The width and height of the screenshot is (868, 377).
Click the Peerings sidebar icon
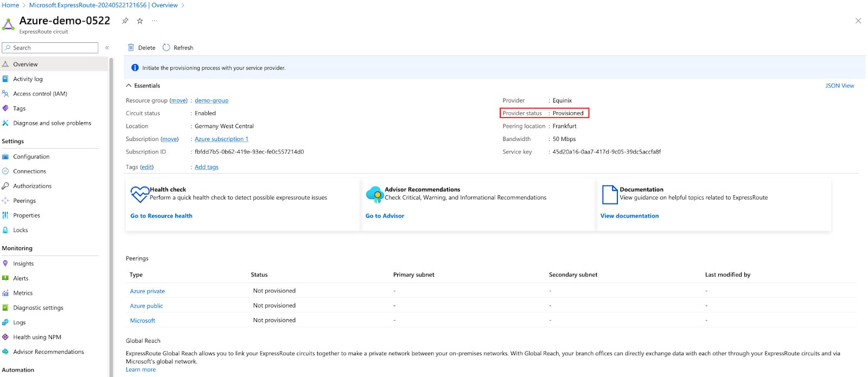coord(5,200)
